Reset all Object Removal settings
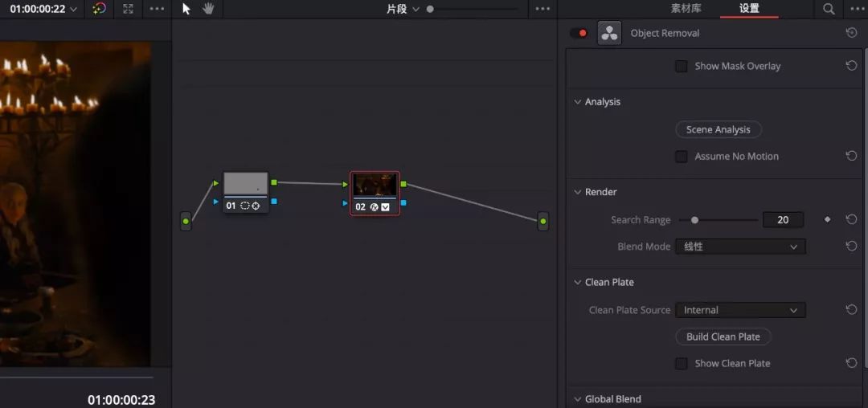Screen dimensions: 868x408 [851, 33]
